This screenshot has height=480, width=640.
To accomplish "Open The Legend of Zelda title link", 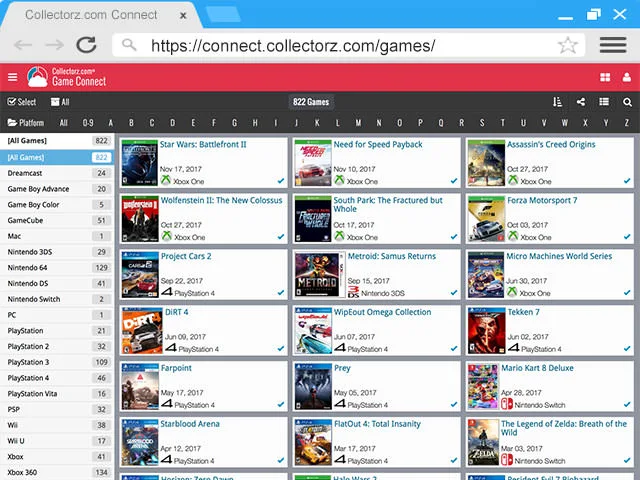I will 564,428.
